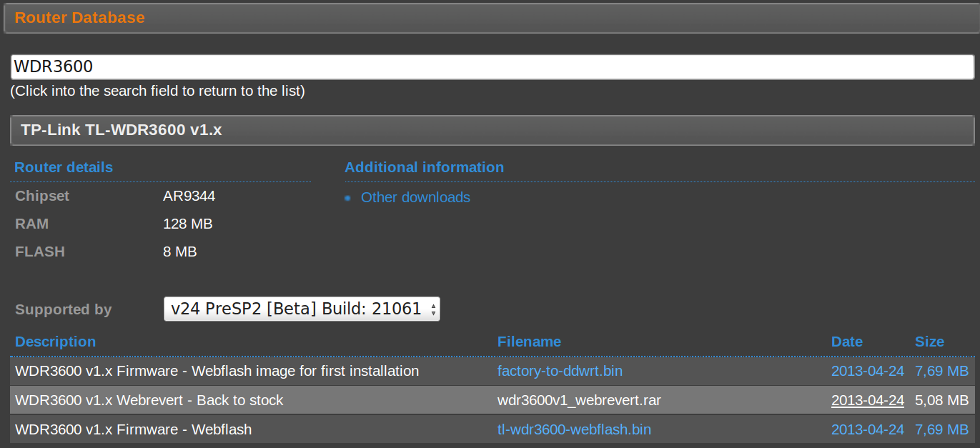980x448 pixels.
Task: Download factory-to-ddwrt.bin
Action: (x=560, y=372)
